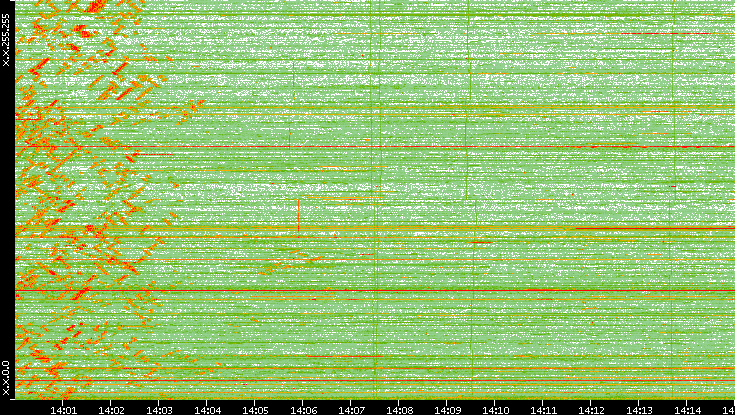Select the 14:11 time axis label
This screenshot has height=415, width=735.
[543, 410]
